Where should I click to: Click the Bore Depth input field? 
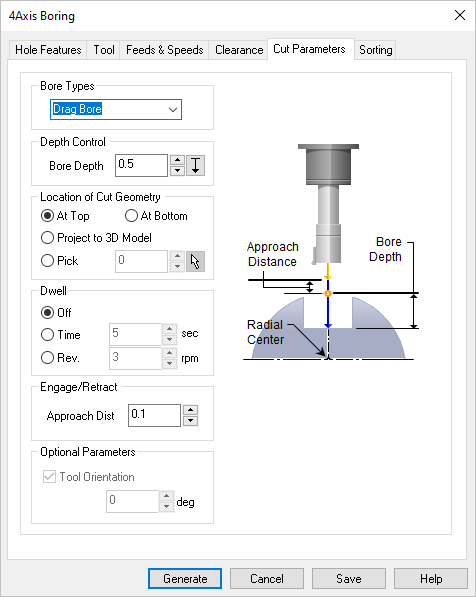(141, 165)
